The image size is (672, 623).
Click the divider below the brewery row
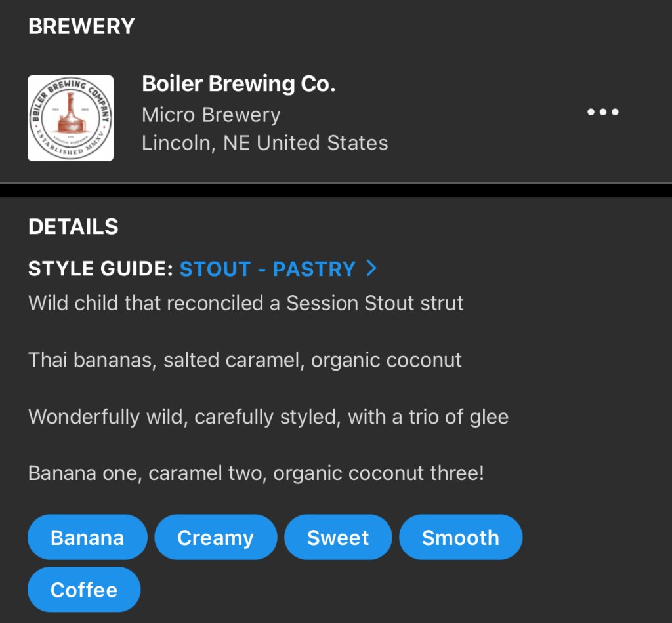[x=336, y=190]
